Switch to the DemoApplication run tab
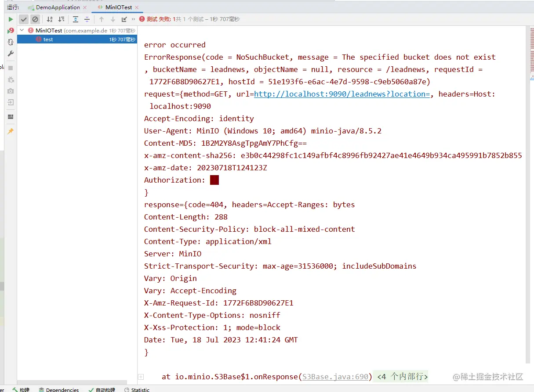The width and height of the screenshot is (534, 392). point(58,7)
